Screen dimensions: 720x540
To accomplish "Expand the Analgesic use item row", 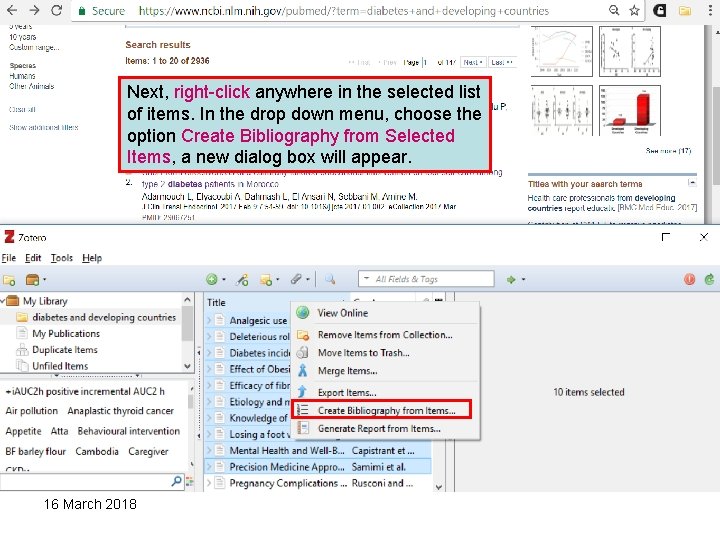I will click(209, 320).
